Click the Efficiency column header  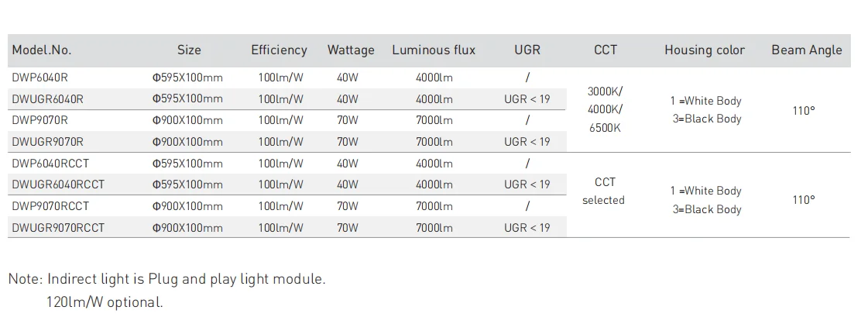[279, 50]
